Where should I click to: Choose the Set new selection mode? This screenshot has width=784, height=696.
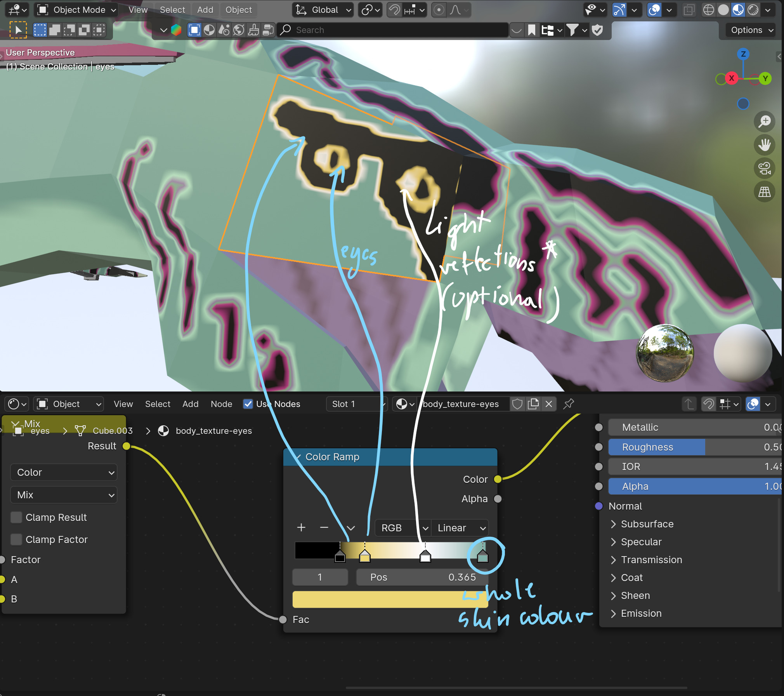pos(40,30)
